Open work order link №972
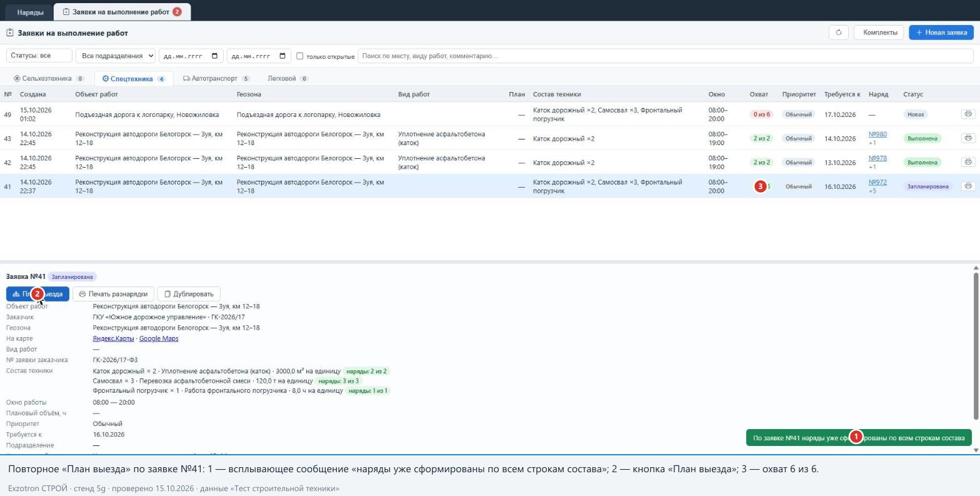This screenshot has width=980, height=496. click(x=877, y=183)
